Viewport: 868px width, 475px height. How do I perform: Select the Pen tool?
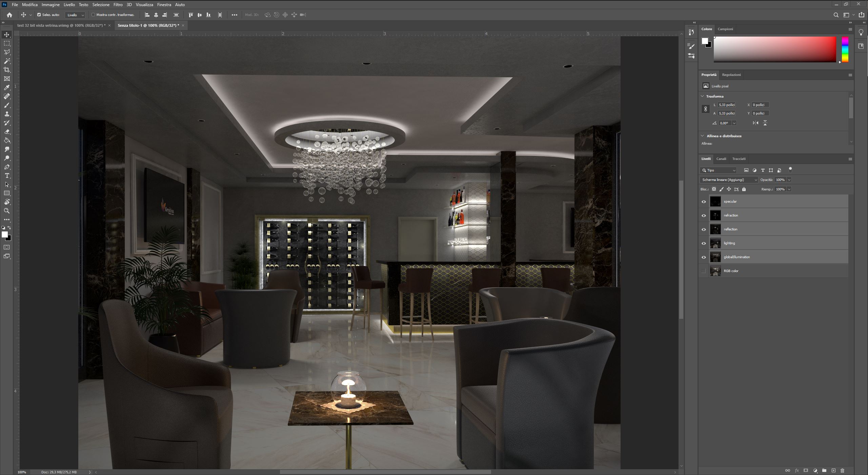pos(7,167)
